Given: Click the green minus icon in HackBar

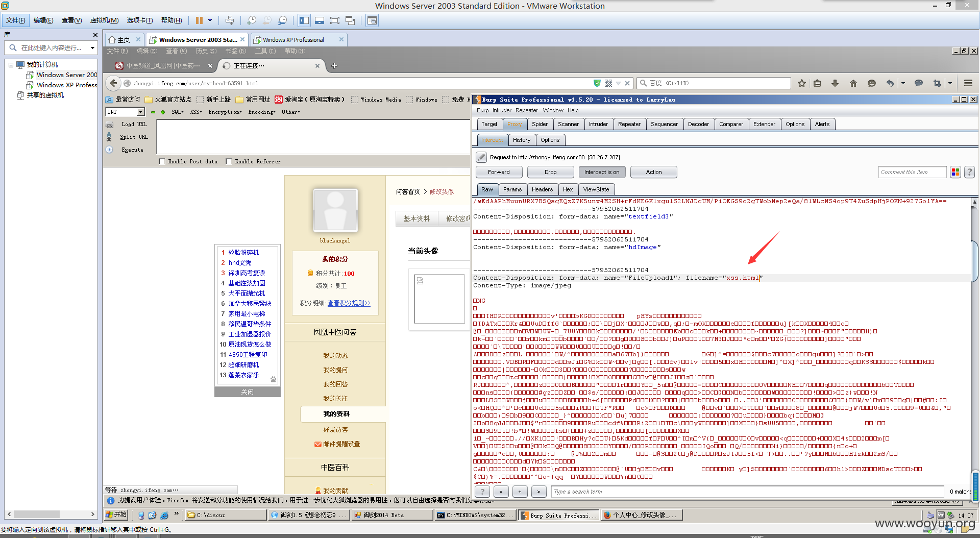Looking at the screenshot, I should (x=153, y=112).
